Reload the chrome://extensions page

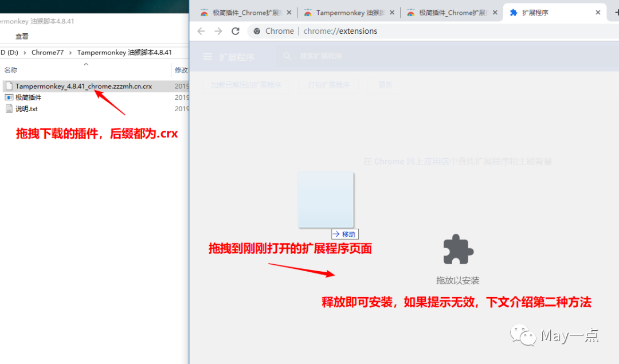(236, 31)
